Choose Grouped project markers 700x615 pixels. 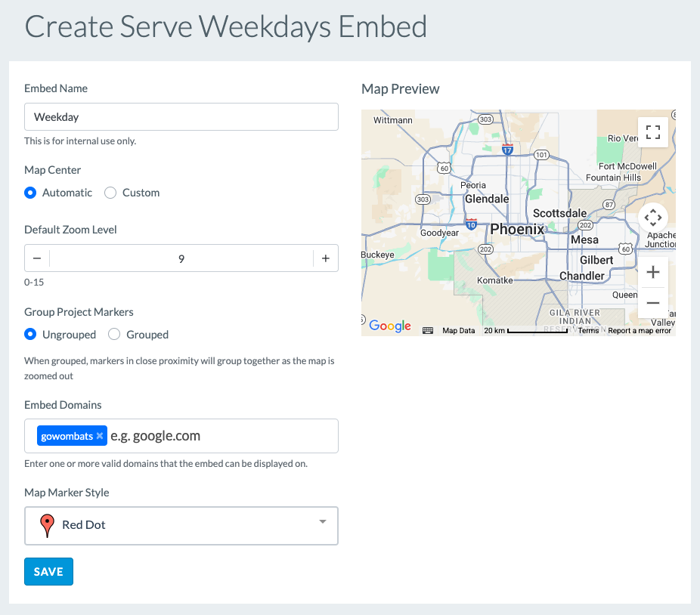[114, 334]
